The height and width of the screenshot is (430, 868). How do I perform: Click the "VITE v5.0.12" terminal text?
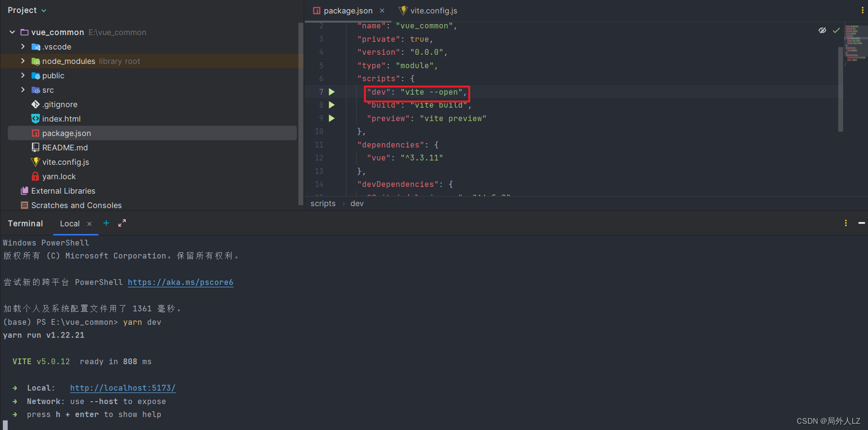pos(41,362)
